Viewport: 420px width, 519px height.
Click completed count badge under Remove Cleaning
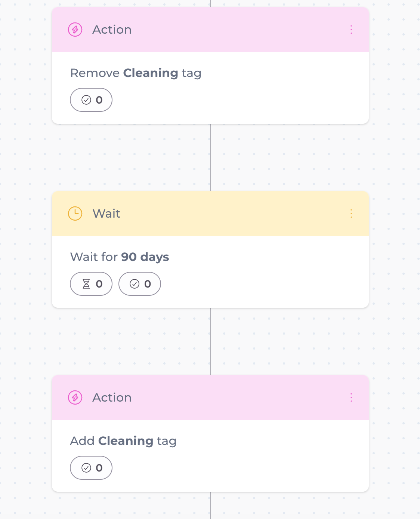pos(91,100)
